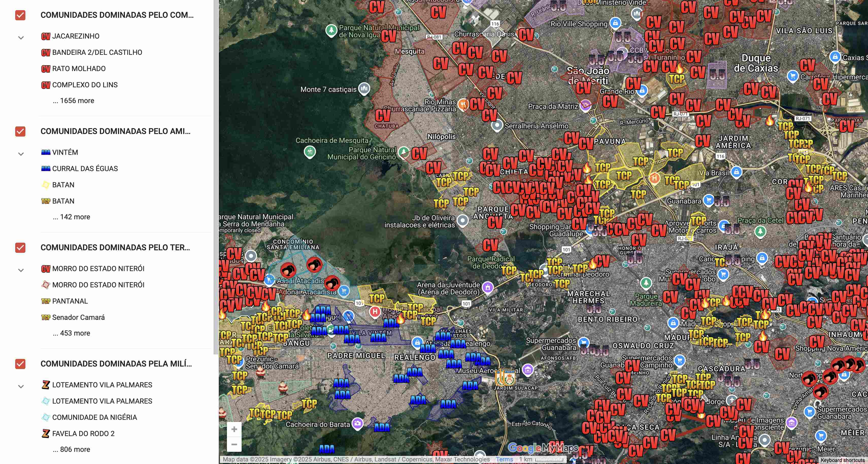Click the zoom in plus button
The image size is (868, 464).
pyautogui.click(x=234, y=429)
